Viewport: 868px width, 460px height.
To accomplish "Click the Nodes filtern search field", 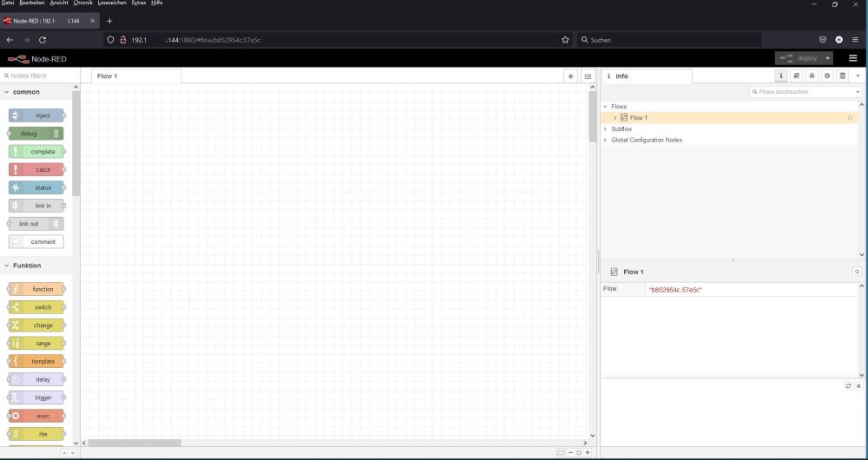I will (x=39, y=76).
